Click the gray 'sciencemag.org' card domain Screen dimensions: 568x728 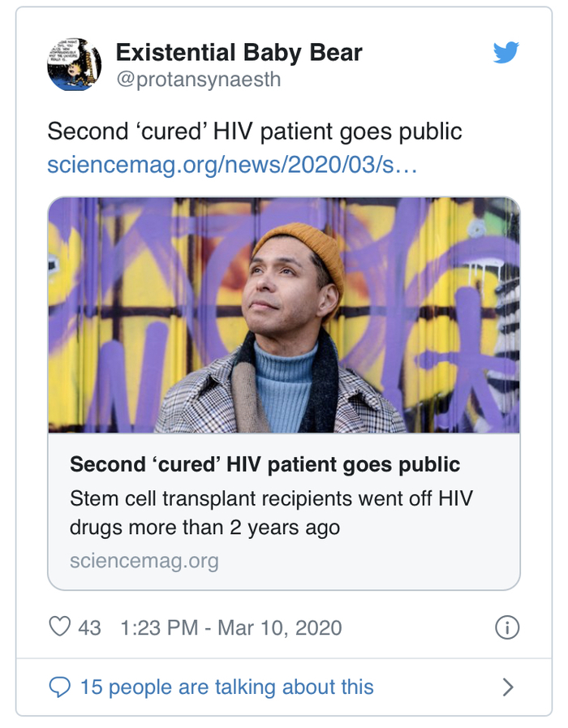pyautogui.click(x=144, y=561)
